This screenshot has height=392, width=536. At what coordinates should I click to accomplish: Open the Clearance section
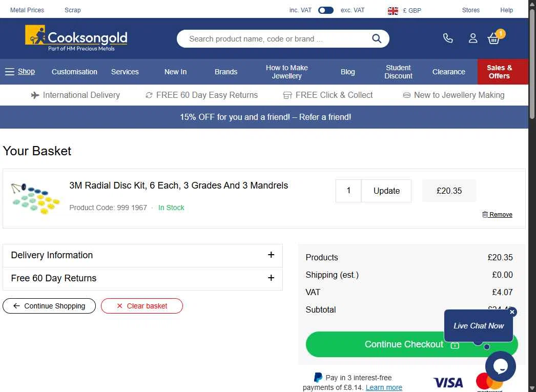(x=448, y=72)
